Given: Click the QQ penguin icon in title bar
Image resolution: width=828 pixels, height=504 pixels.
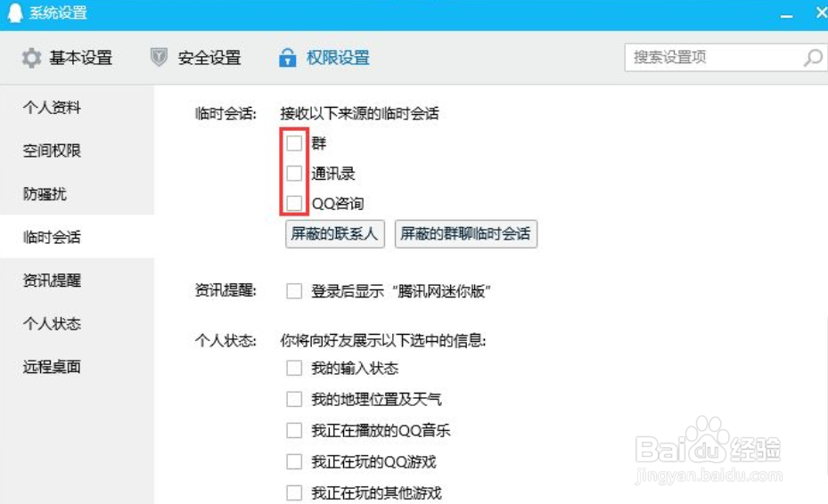Looking at the screenshot, I should (15, 12).
